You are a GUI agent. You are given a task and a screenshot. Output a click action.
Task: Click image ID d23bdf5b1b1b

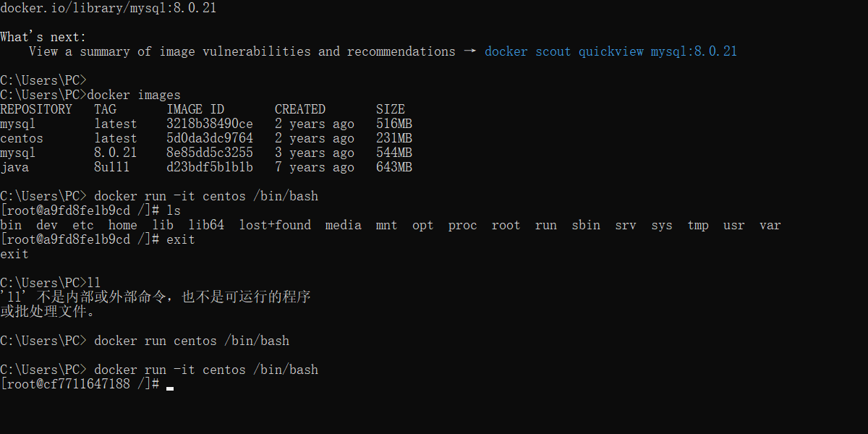tap(210, 167)
